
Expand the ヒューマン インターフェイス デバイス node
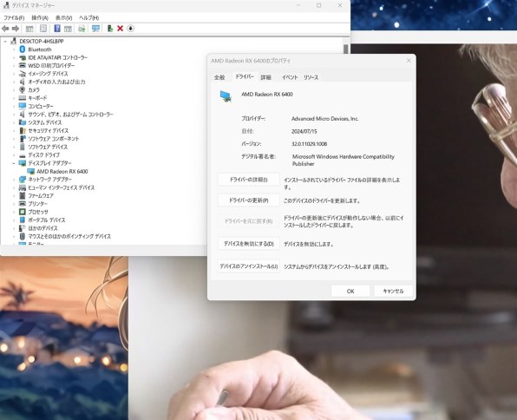click(x=14, y=187)
